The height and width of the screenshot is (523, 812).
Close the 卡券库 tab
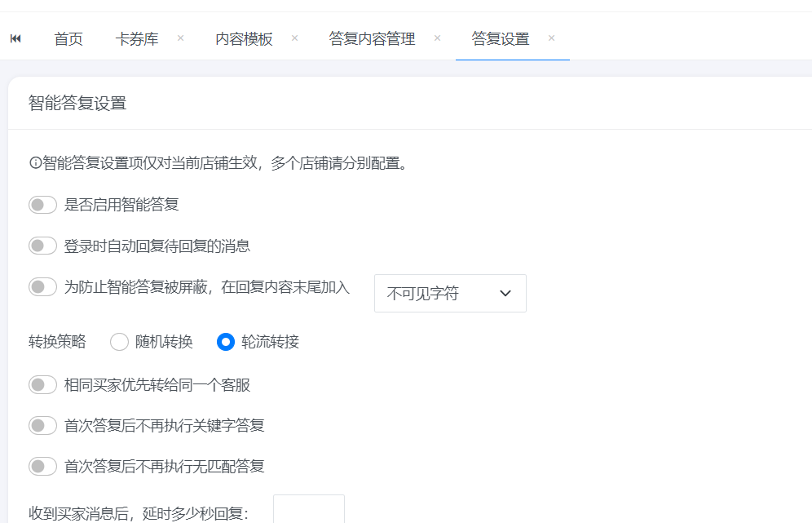(x=180, y=38)
